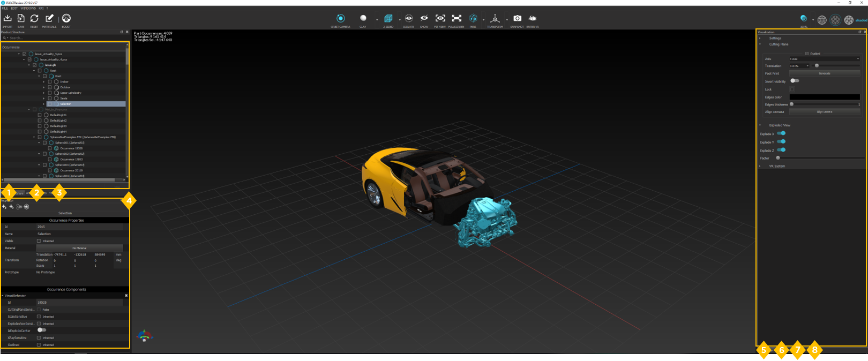Open the WINDOWS menu

[x=28, y=9]
